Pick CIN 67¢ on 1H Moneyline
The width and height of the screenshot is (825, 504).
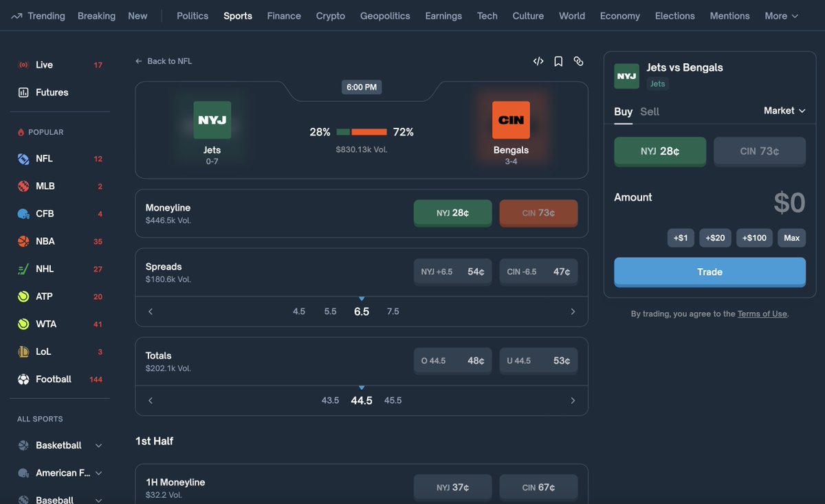pyautogui.click(x=538, y=487)
